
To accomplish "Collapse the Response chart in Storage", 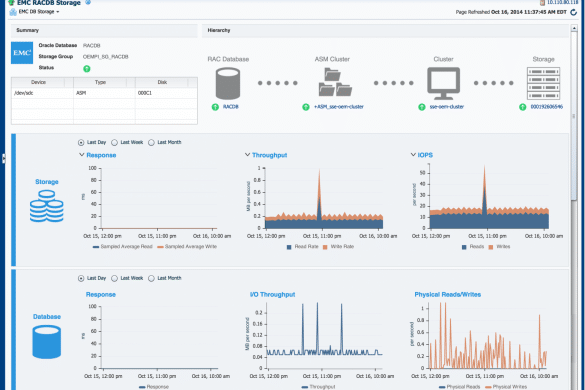I will [81, 155].
